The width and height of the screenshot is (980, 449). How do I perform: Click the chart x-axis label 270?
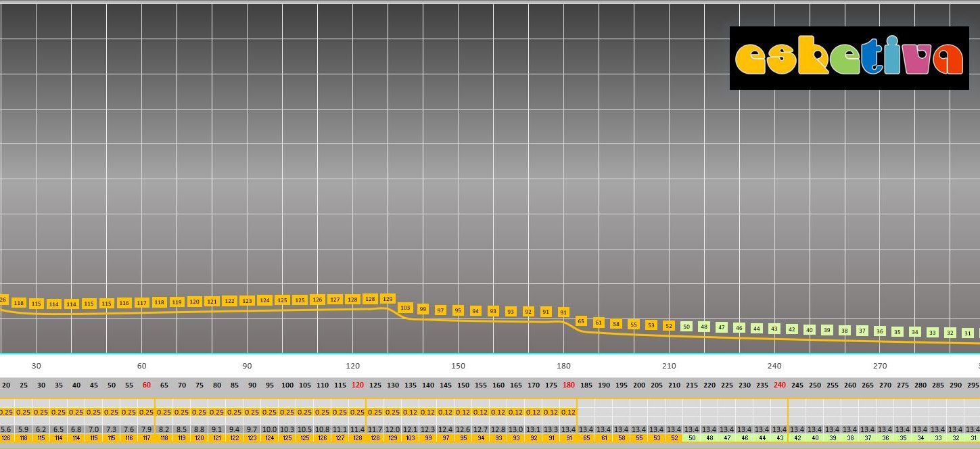point(880,366)
